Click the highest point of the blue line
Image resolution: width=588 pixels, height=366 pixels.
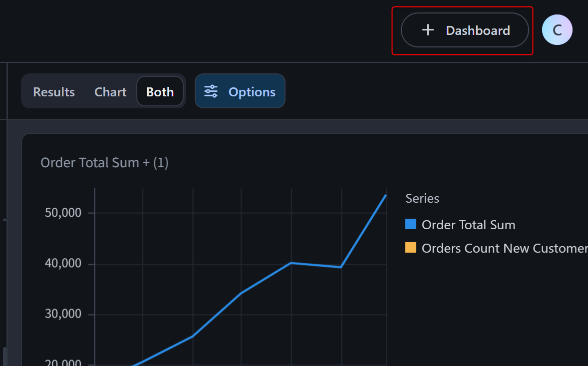(386, 195)
